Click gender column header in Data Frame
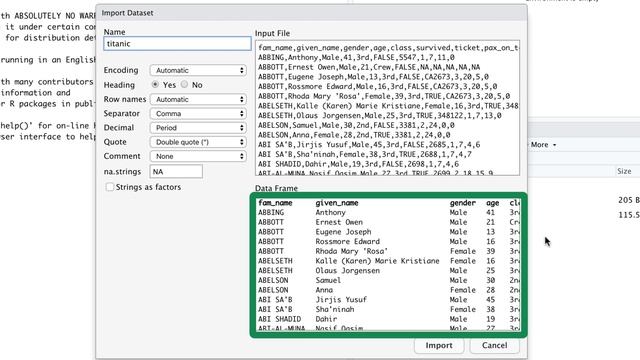The height and width of the screenshot is (360, 640). click(x=463, y=203)
